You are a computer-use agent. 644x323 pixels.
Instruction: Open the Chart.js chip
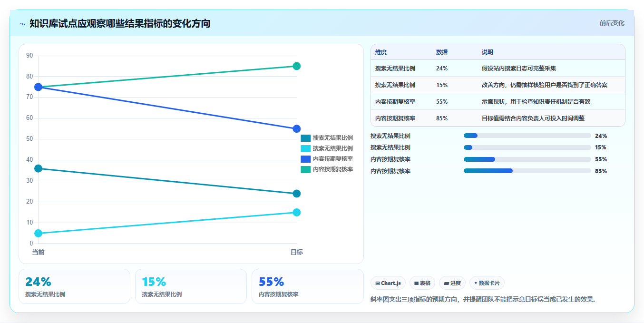tap(388, 283)
